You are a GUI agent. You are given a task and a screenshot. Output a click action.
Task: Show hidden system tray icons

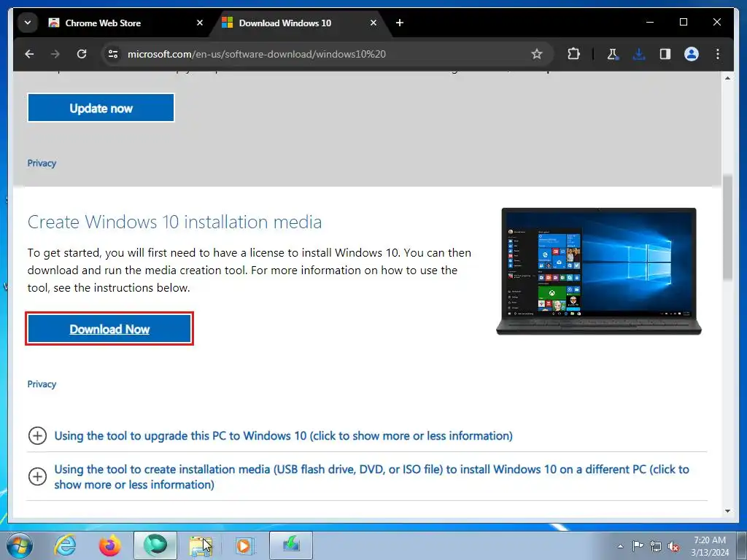point(620,546)
